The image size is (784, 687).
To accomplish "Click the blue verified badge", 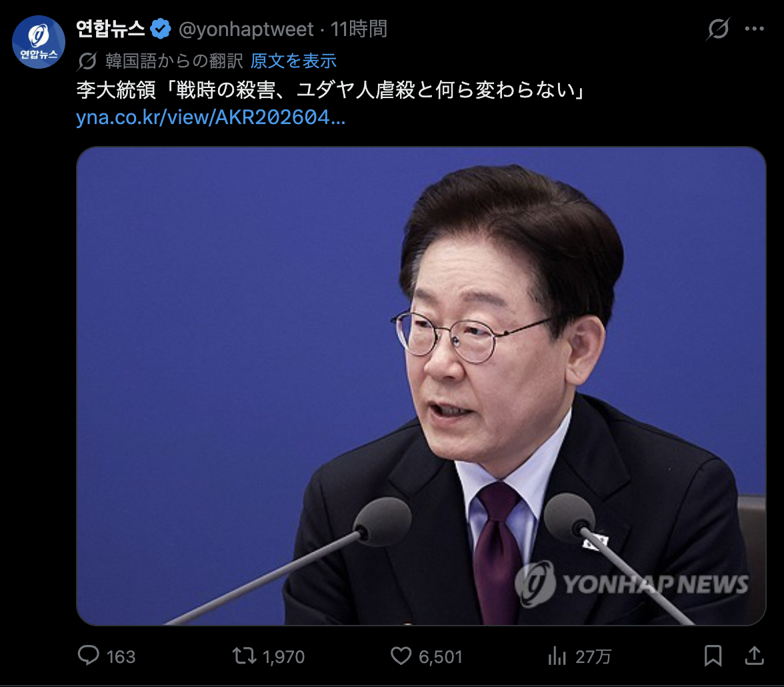I will pyautogui.click(x=161, y=29).
